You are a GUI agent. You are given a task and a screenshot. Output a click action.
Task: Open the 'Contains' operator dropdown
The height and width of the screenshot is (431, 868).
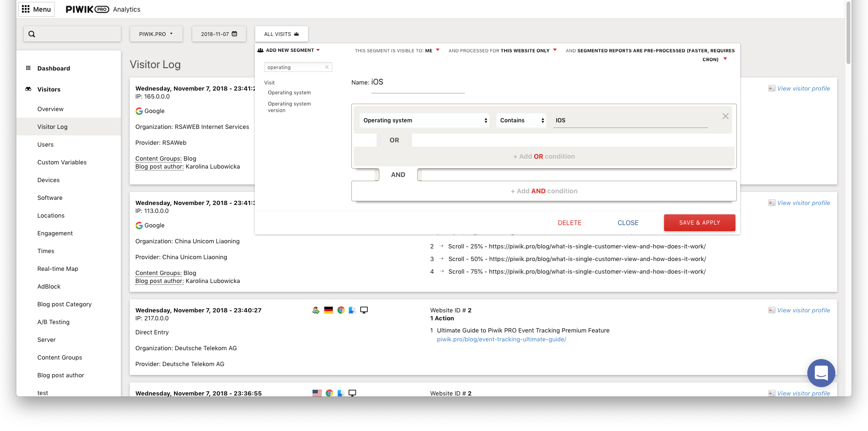pyautogui.click(x=521, y=120)
